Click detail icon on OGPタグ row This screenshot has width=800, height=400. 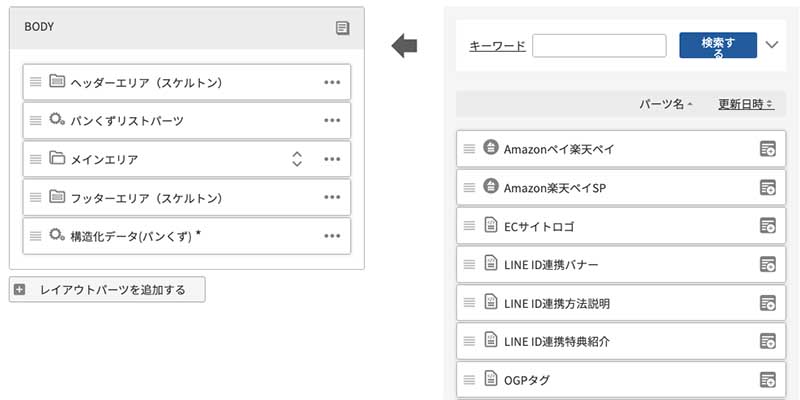click(768, 379)
